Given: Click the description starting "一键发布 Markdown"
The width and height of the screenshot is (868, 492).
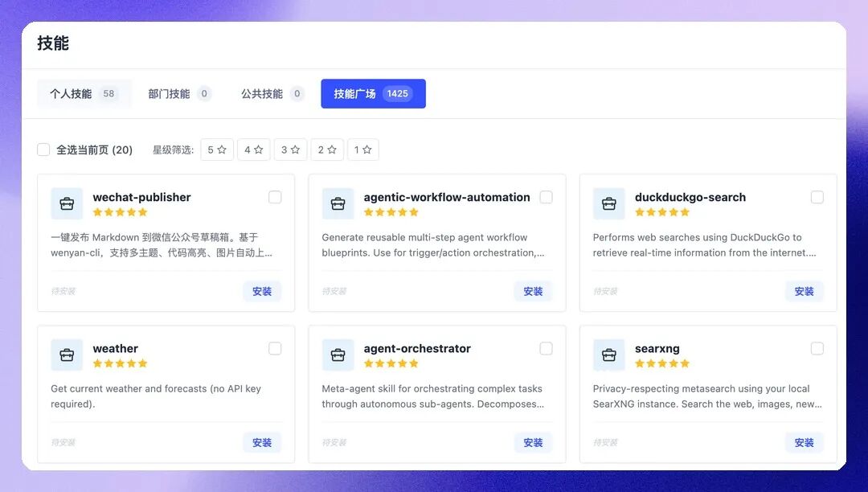Looking at the screenshot, I should tap(161, 244).
